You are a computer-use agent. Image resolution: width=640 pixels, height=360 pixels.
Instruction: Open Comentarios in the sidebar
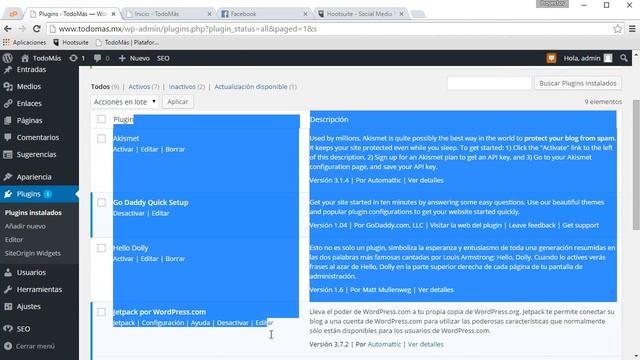(39, 138)
